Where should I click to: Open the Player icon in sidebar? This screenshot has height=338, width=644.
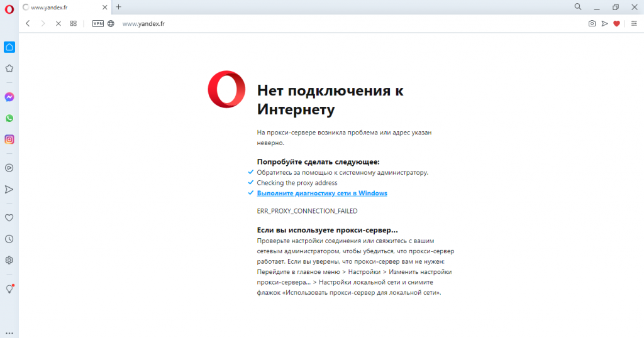point(9,168)
